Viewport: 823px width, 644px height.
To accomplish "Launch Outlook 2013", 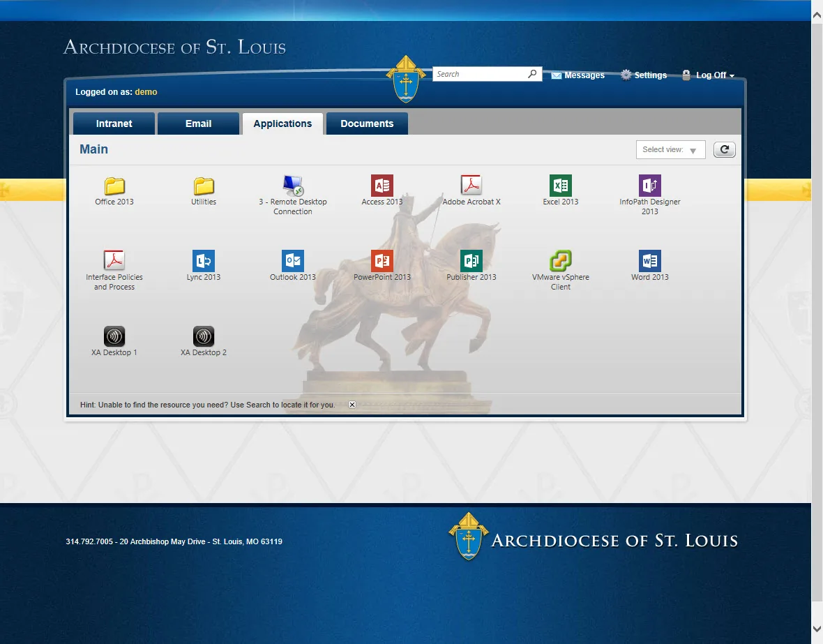I will (x=293, y=266).
